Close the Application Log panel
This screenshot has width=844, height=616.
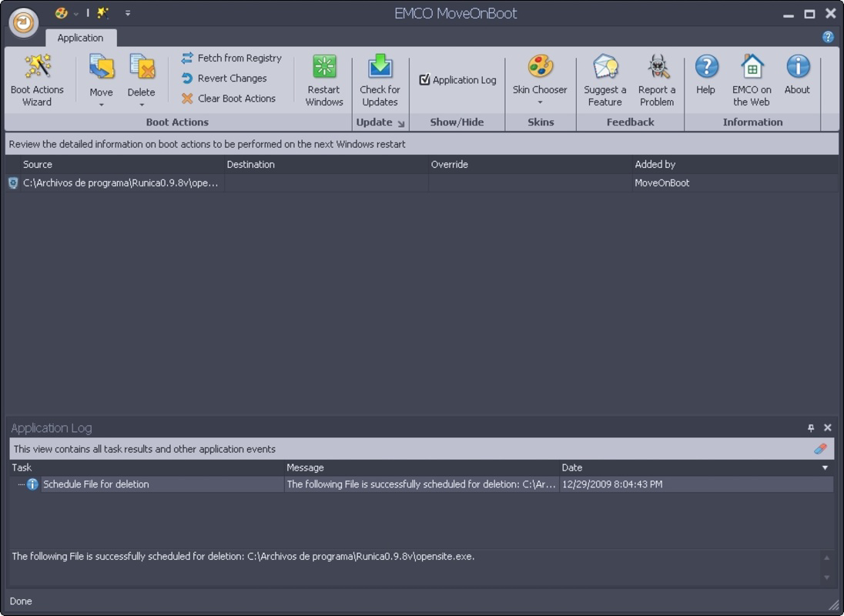pyautogui.click(x=827, y=427)
